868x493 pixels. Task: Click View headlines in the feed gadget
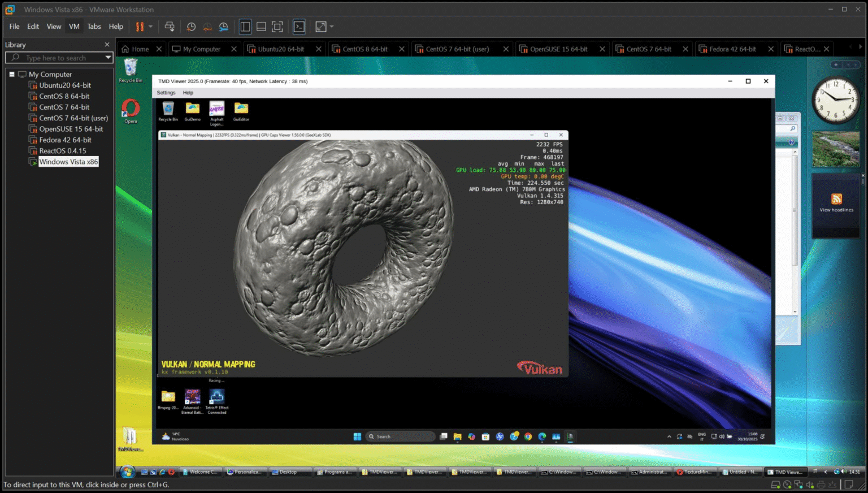(x=836, y=210)
